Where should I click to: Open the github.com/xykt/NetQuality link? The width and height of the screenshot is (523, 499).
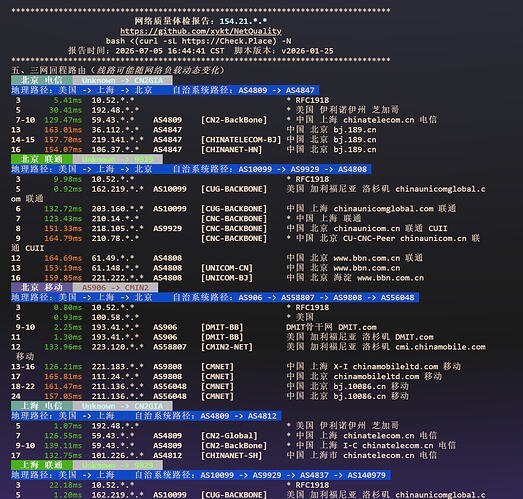[x=201, y=31]
